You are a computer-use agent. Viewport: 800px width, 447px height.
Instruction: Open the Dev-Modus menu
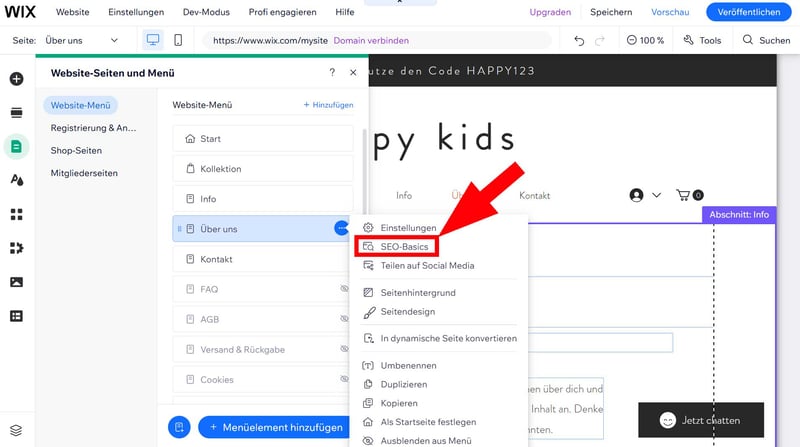[206, 12]
